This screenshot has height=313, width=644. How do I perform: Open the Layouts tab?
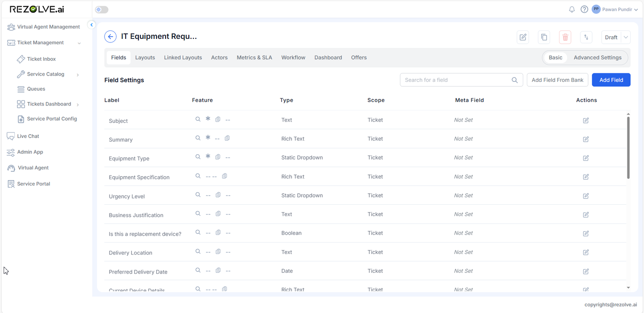(x=145, y=57)
